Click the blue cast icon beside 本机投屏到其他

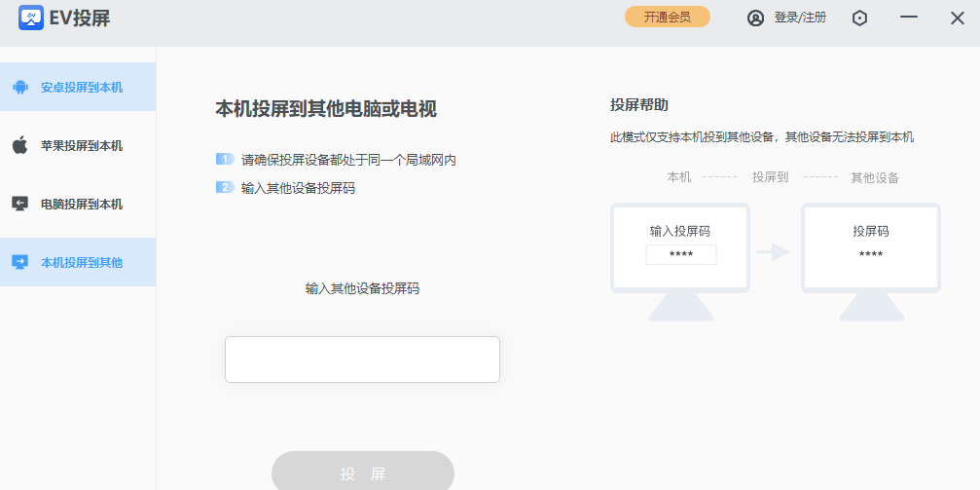pos(19,262)
